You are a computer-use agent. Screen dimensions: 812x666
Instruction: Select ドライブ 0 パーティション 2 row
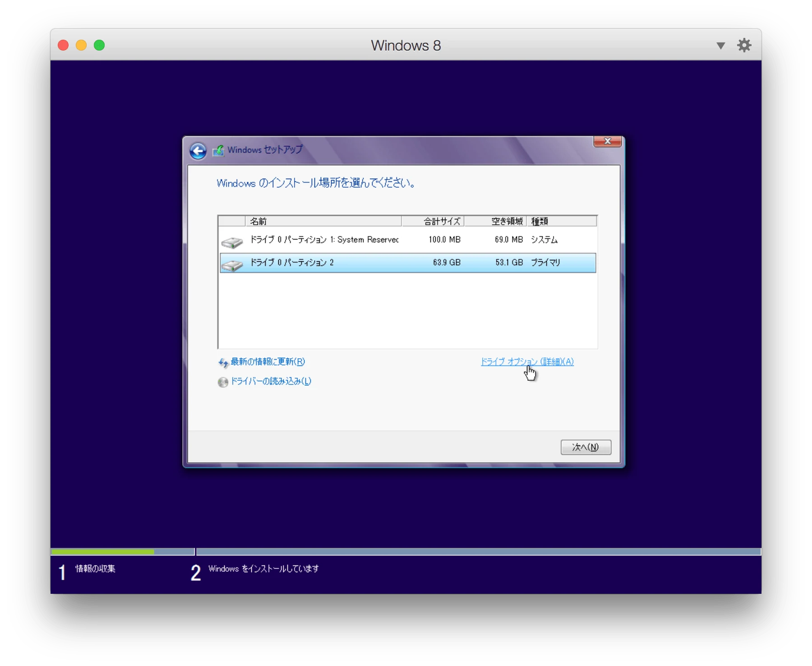coord(408,263)
